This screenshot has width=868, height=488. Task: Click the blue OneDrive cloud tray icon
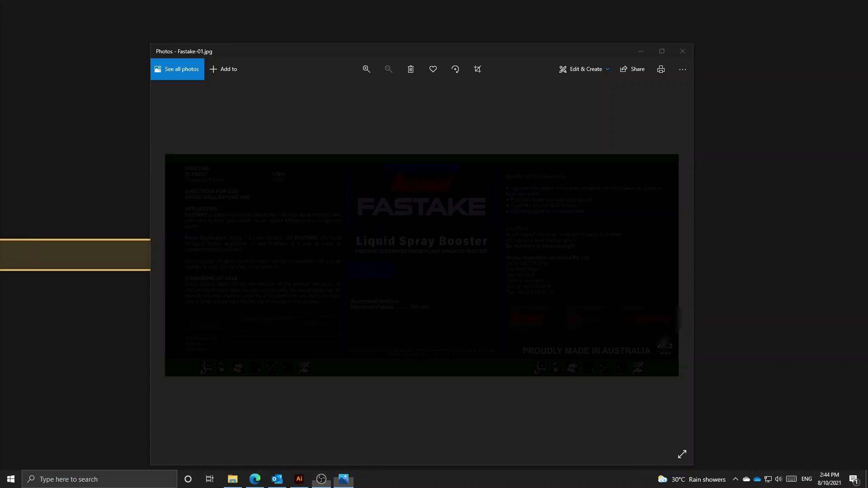[x=757, y=479]
